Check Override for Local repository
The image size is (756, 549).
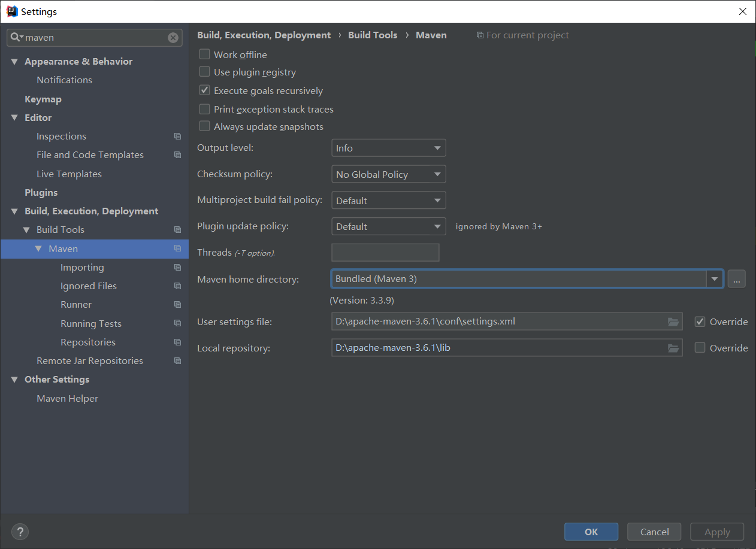click(700, 348)
